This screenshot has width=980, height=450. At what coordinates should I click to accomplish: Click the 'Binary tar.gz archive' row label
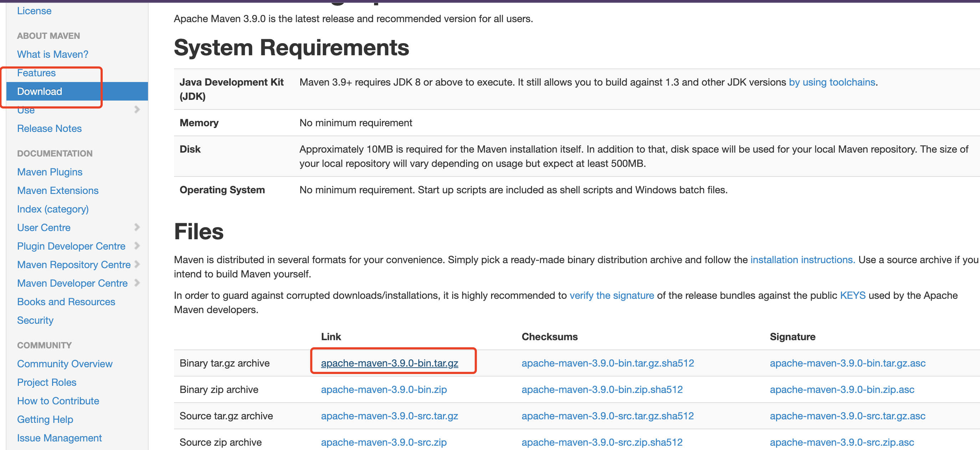click(x=224, y=363)
